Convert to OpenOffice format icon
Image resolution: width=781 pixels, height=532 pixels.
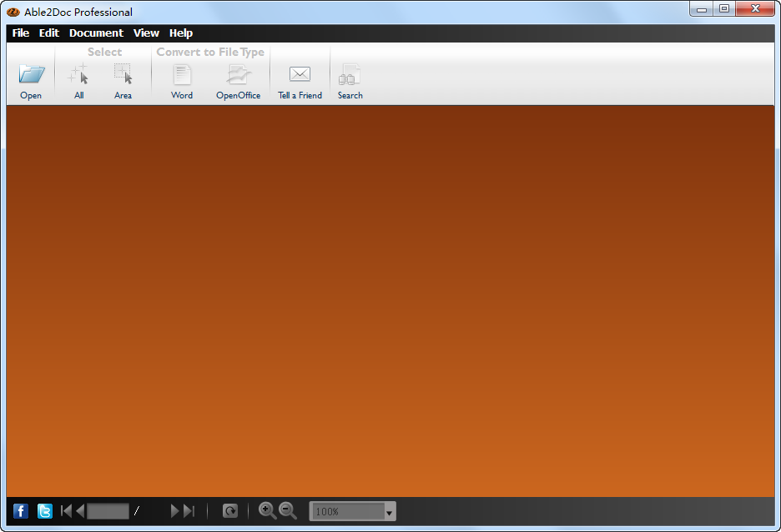[x=239, y=75]
